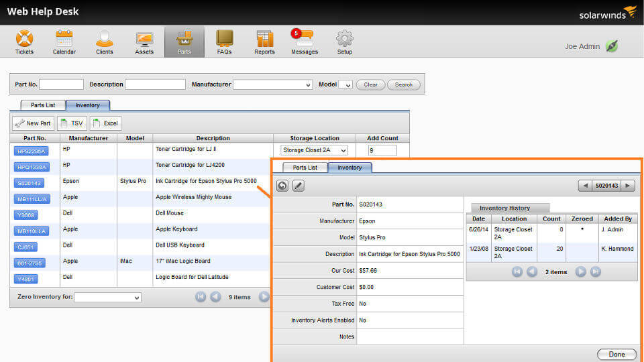Open Storage Closet 2A location dropdown
This screenshot has height=362, width=644.
coord(314,150)
